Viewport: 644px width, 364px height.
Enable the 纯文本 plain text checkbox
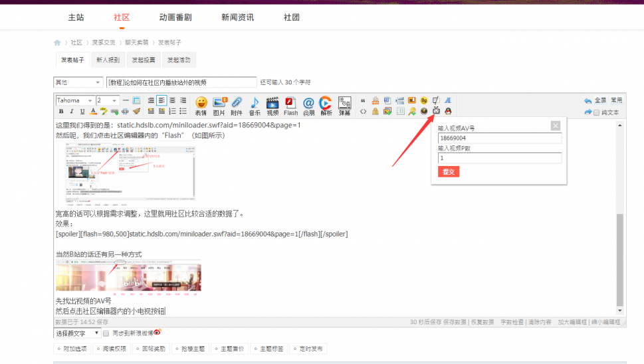(x=597, y=112)
